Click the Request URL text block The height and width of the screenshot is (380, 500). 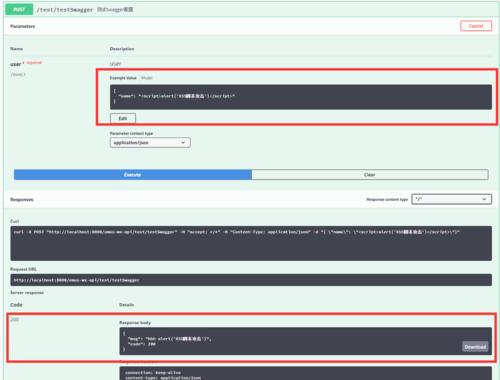[251, 280]
